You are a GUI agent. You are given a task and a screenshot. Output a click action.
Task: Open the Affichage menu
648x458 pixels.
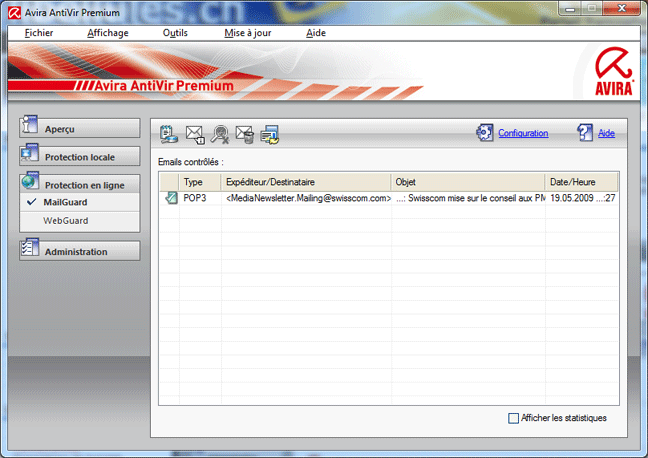point(108,33)
